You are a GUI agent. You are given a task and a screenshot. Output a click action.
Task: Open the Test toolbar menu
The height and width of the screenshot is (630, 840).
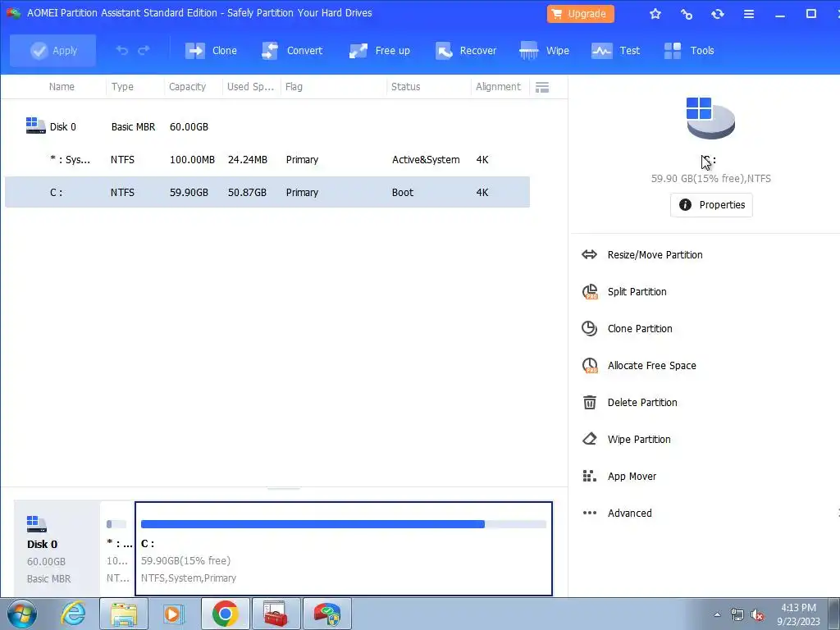click(x=615, y=50)
